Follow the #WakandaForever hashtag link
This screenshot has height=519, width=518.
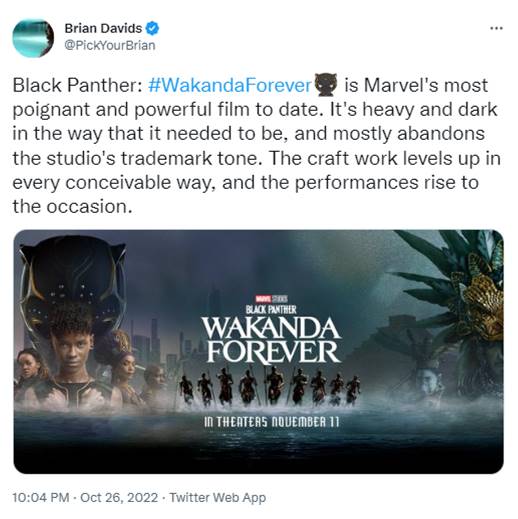229,85
